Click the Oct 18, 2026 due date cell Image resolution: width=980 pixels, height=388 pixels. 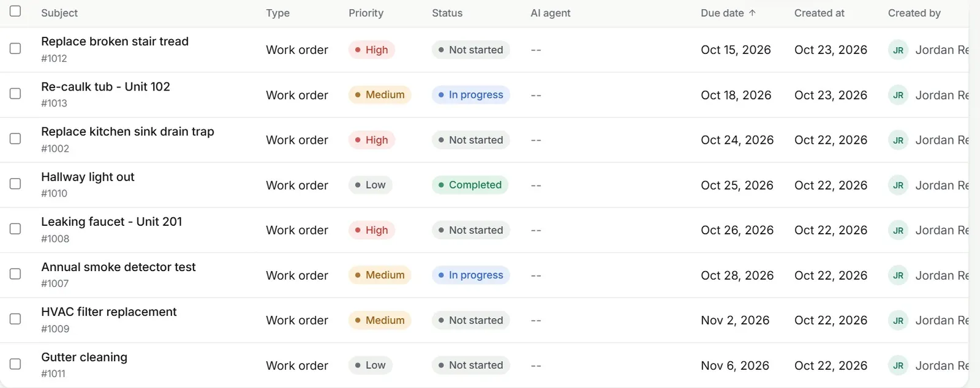(736, 95)
